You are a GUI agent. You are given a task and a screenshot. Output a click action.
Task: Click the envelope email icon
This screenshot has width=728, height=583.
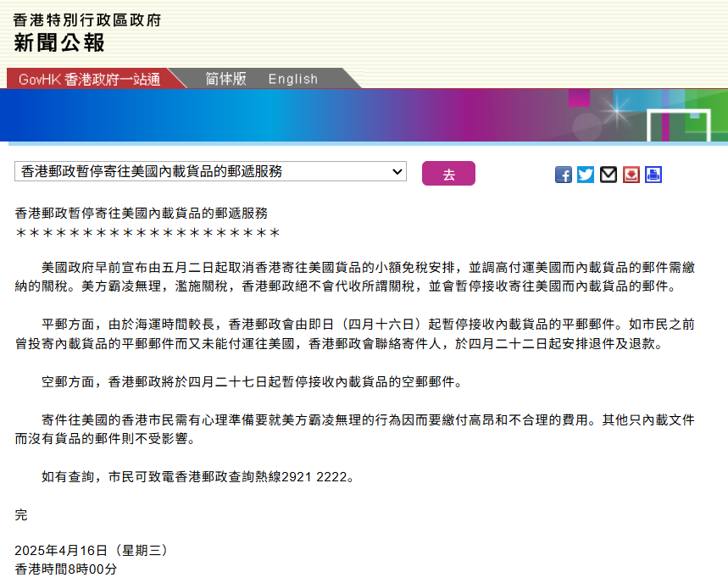click(609, 175)
